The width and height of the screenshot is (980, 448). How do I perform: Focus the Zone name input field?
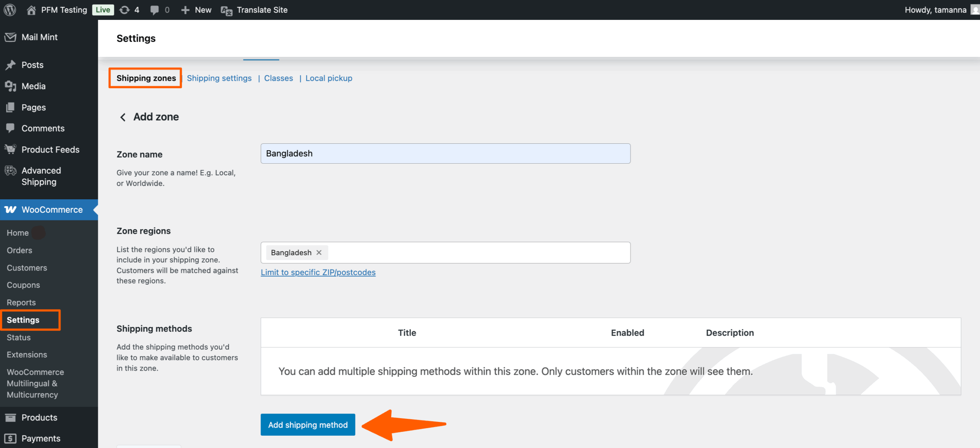pos(446,154)
